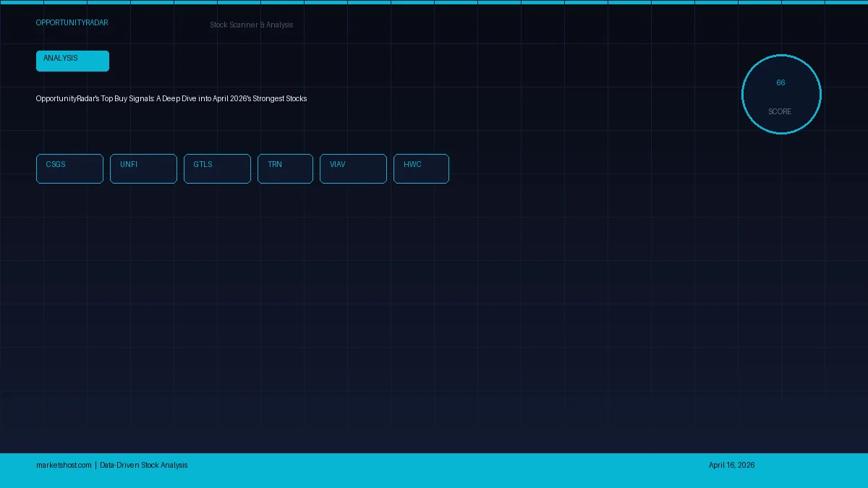
Task: Pick the VIAV ticker chip
Action: tap(353, 168)
